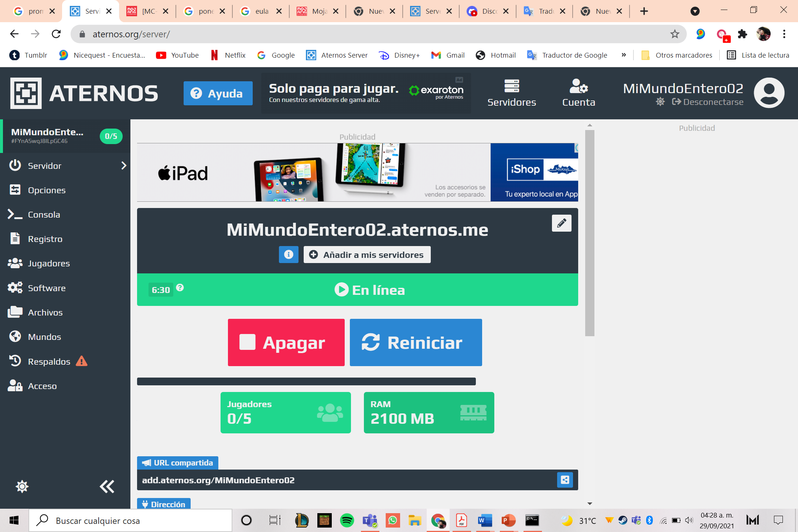Click Apagar to stop the server
798x532 pixels.
click(x=286, y=342)
